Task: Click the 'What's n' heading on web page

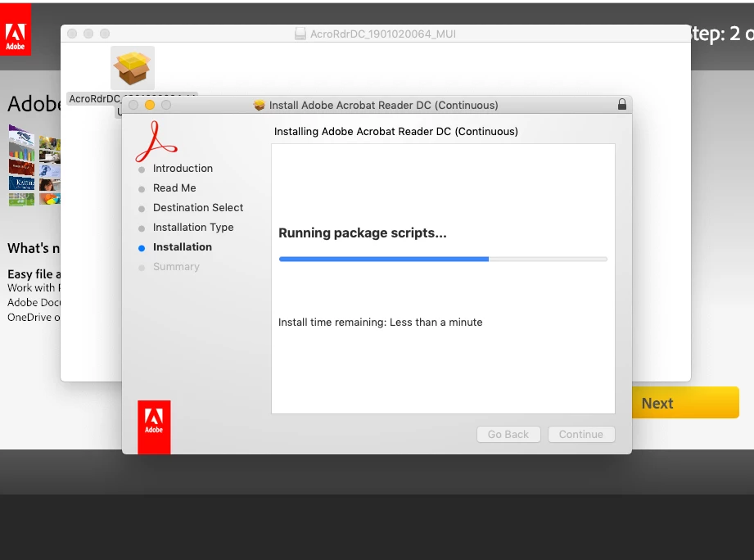Action: pos(34,248)
